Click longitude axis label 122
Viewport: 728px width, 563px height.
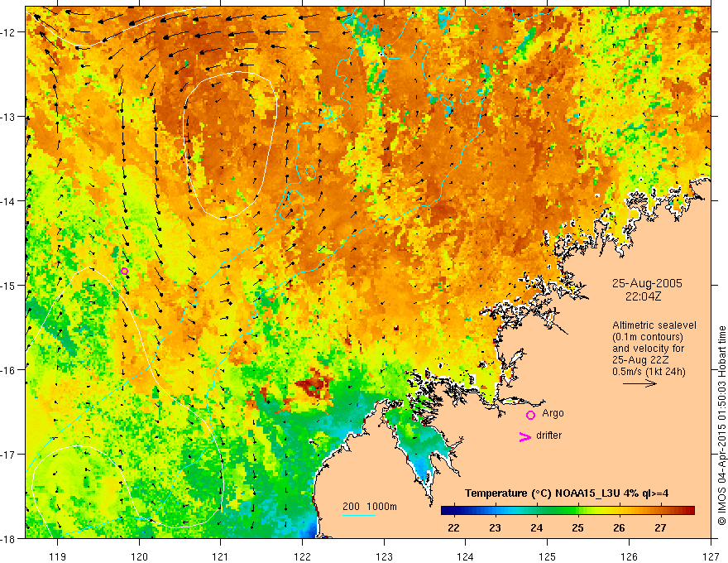[302, 556]
